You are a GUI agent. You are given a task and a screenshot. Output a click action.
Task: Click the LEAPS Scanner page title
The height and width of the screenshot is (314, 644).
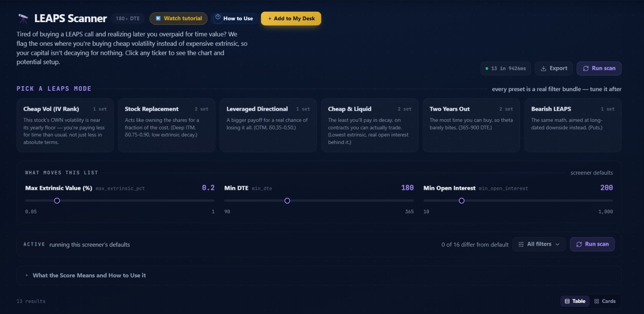point(71,18)
